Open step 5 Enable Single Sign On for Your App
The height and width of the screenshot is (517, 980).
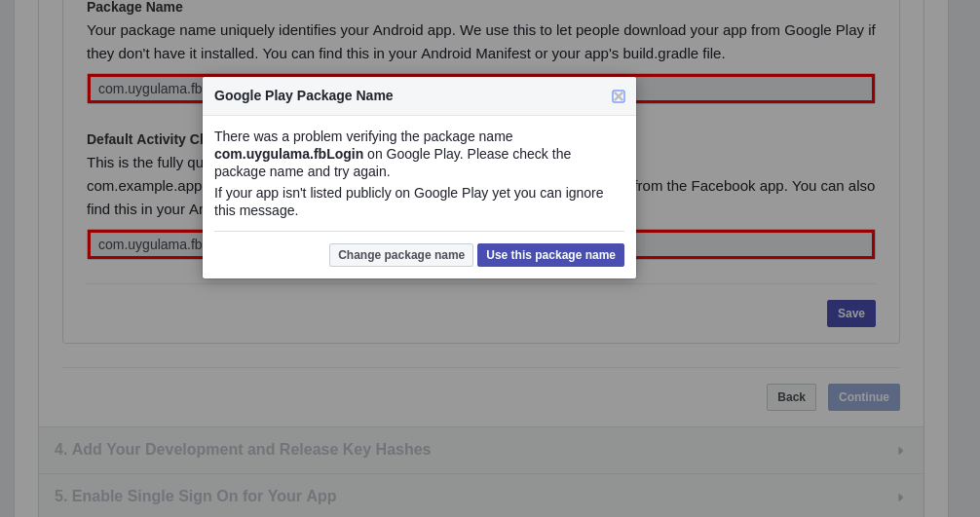click(x=196, y=497)
